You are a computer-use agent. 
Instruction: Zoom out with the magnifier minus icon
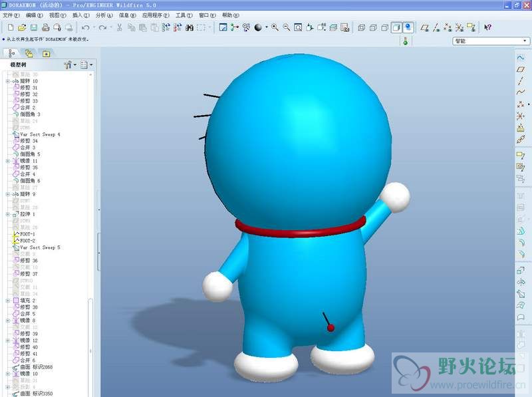[287, 27]
